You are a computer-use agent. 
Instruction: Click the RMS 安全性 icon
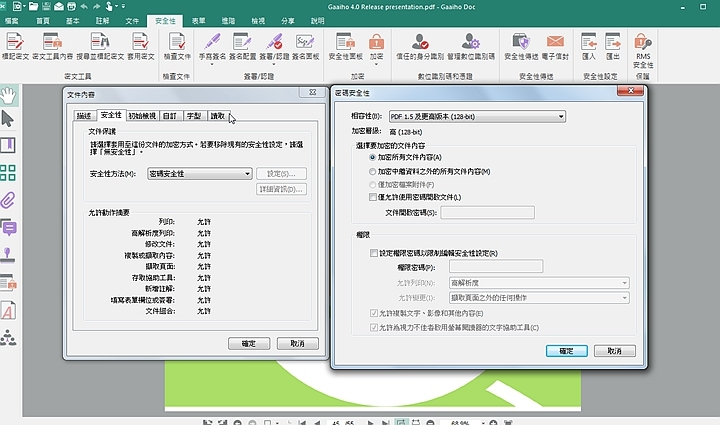coord(643,42)
